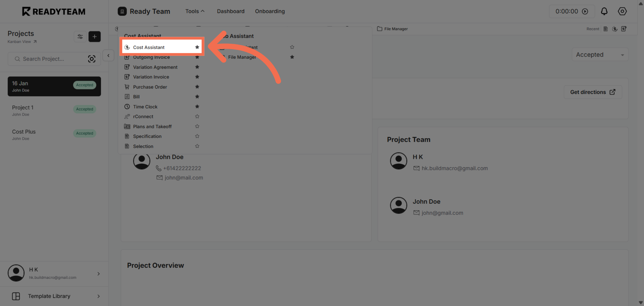
Task: Select the Cost Assistant dollar icon
Action: tap(127, 47)
